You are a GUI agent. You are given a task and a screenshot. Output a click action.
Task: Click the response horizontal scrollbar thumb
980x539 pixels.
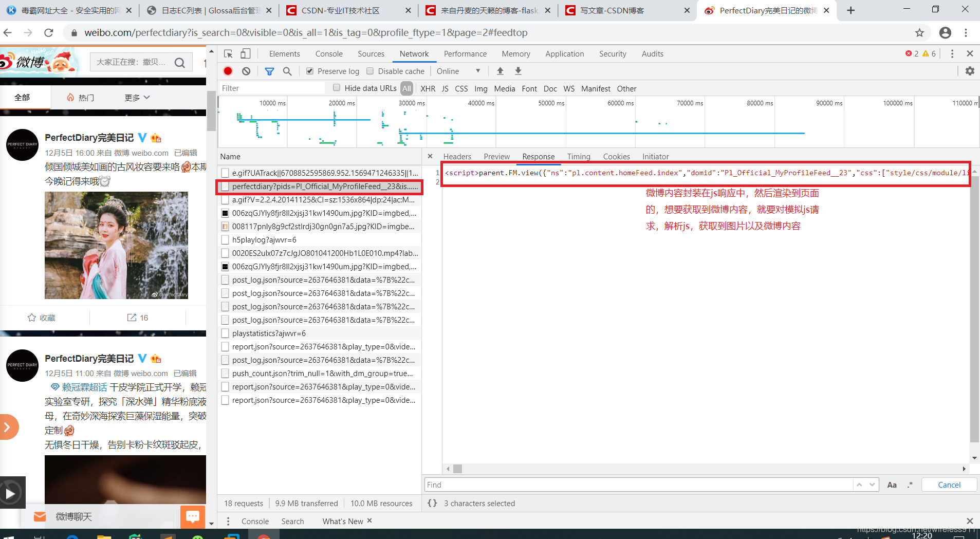coord(457,469)
